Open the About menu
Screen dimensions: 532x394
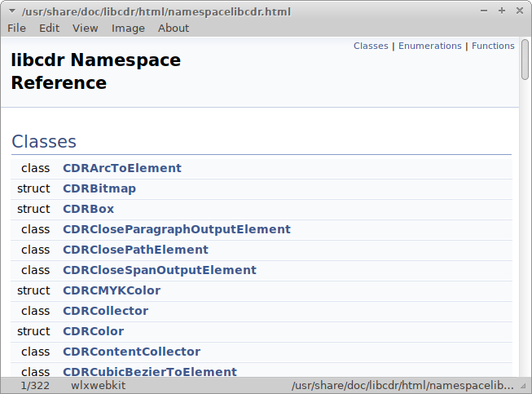tap(173, 28)
